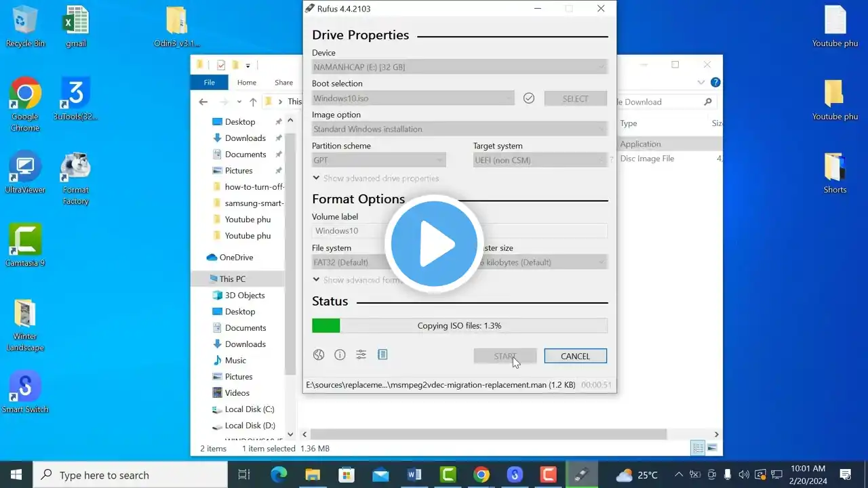Select Desktop under Quick access
The width and height of the screenshot is (868, 488).
pos(240,122)
